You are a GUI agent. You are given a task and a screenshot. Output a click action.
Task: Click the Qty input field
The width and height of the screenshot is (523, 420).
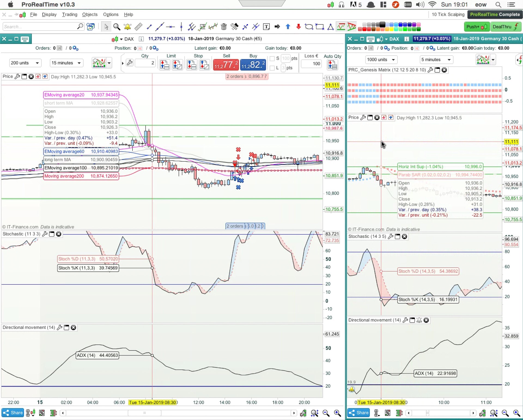click(145, 63)
